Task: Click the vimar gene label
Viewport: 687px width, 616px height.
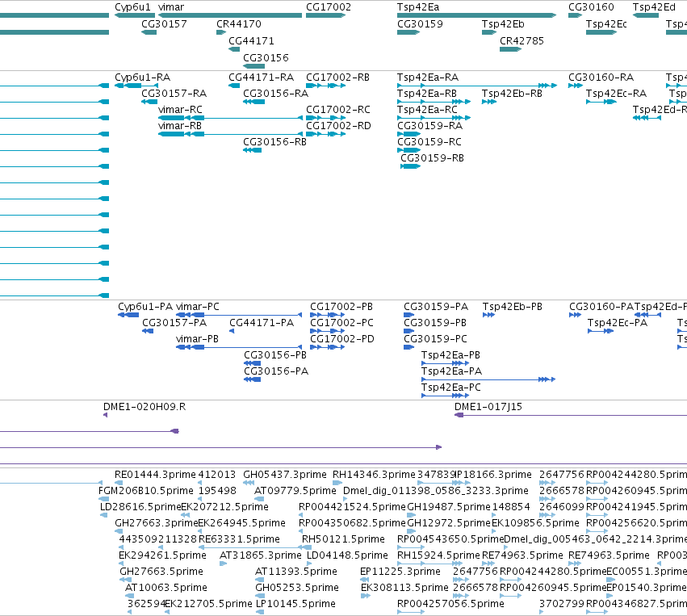Action: click(x=171, y=7)
